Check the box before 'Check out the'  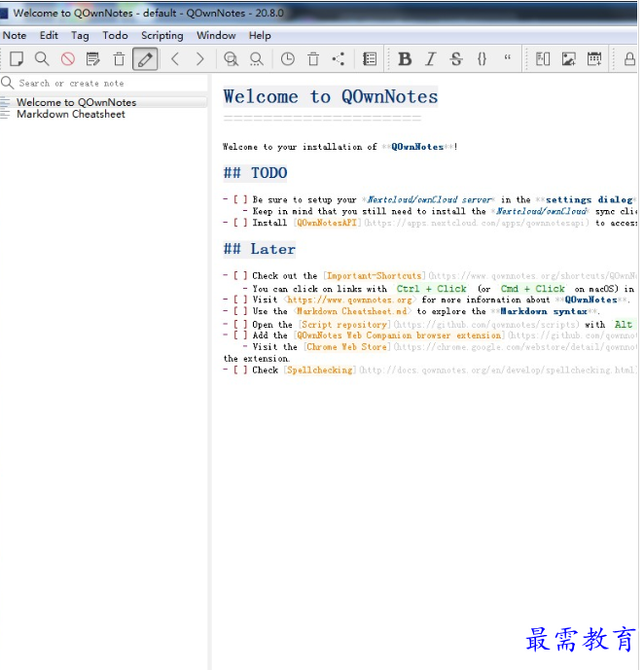point(240,276)
